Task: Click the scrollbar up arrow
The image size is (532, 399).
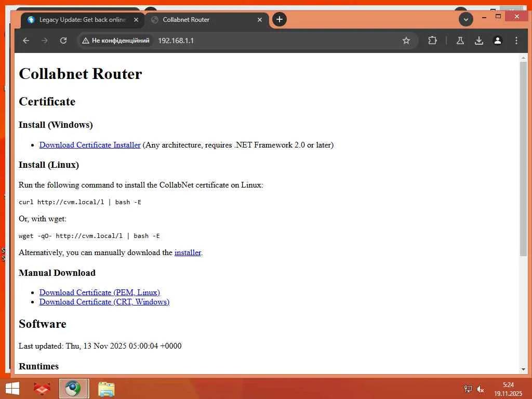Action: [523, 58]
